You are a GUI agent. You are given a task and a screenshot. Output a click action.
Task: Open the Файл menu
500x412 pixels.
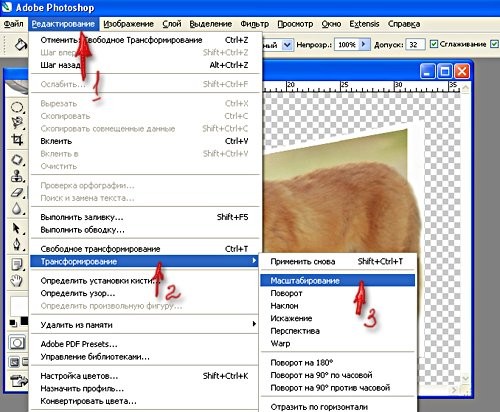point(13,24)
